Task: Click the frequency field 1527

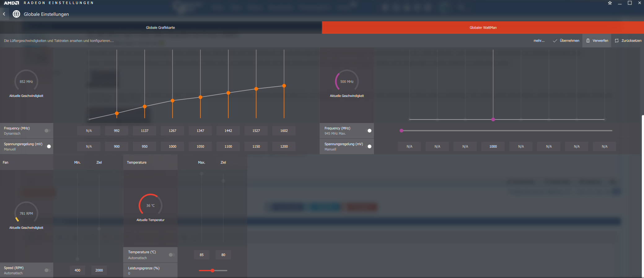Action: (256, 131)
